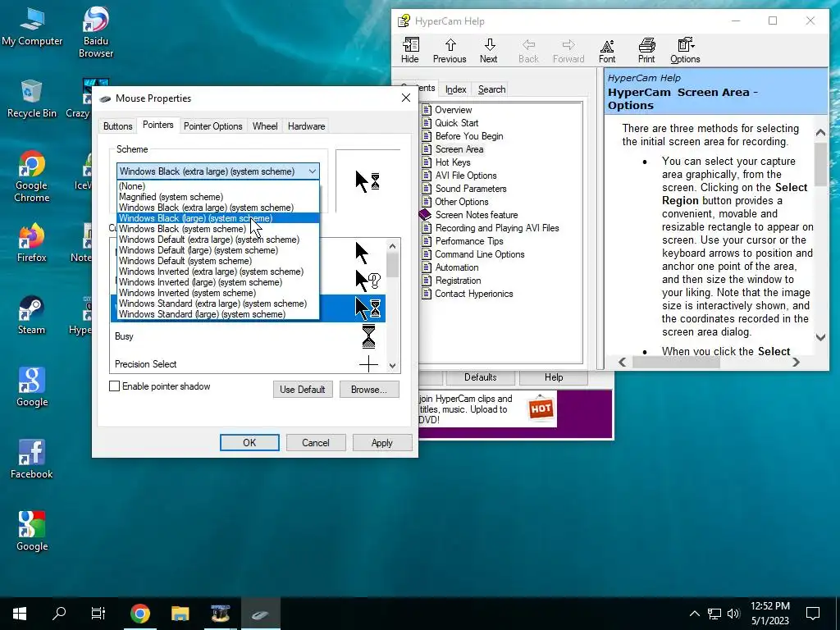Open taskbar search magnifier
The height and width of the screenshot is (630, 840).
tap(59, 614)
